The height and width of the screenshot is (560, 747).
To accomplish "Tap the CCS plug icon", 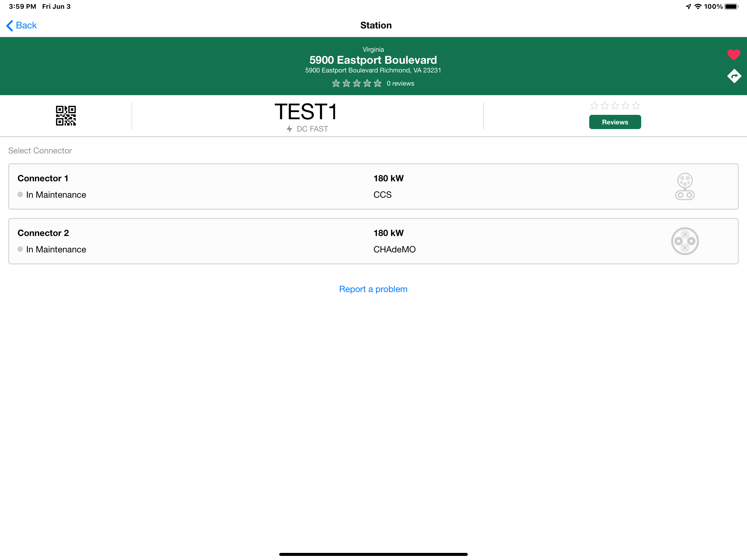I will [685, 186].
